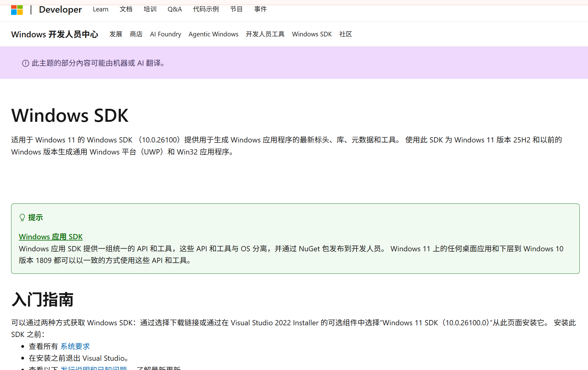Screen dimensions: 588x370
Task: Open Windows SDK navigation tab
Action: coord(312,34)
